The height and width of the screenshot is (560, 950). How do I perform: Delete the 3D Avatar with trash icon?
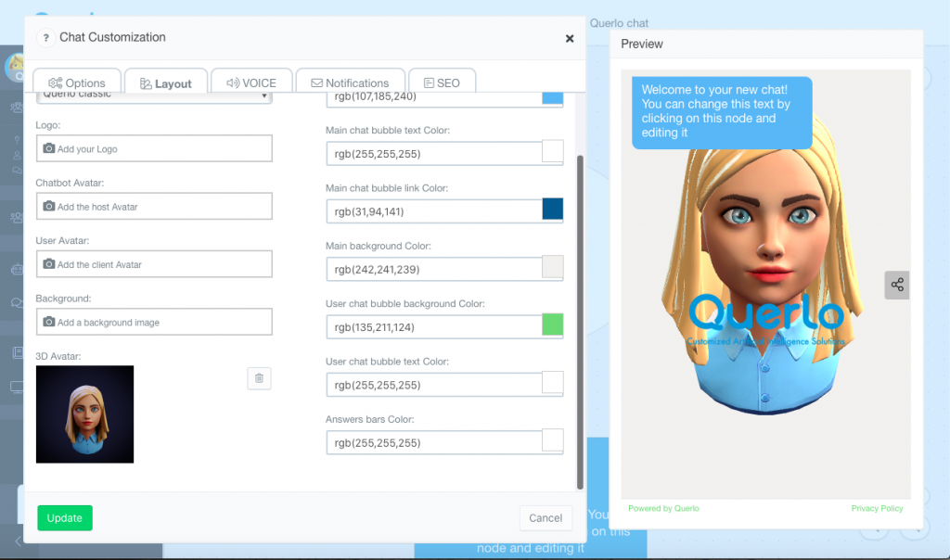coord(260,378)
